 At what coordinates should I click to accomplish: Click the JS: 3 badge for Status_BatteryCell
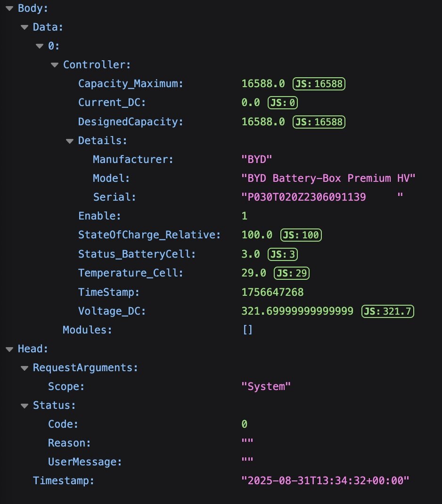click(283, 254)
